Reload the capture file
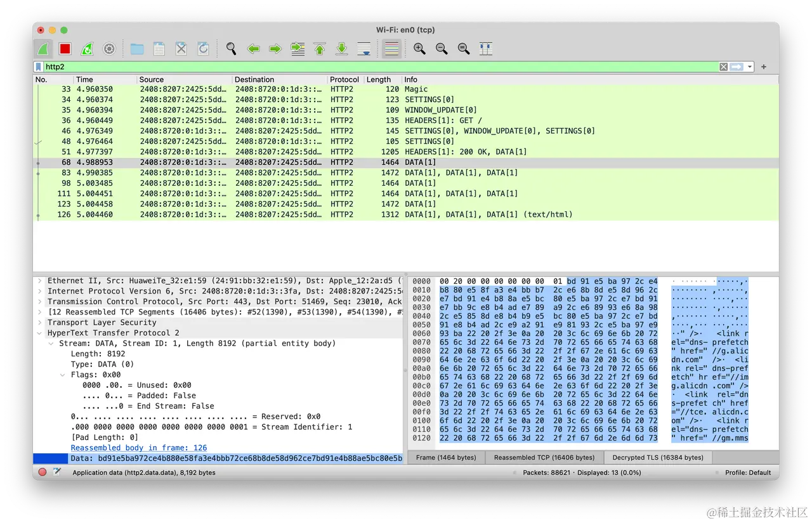 click(203, 49)
